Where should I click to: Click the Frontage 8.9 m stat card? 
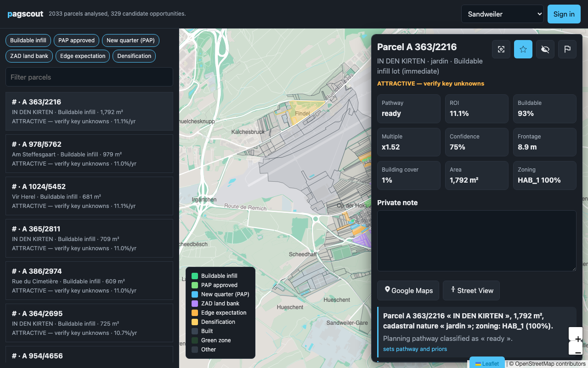545,142
